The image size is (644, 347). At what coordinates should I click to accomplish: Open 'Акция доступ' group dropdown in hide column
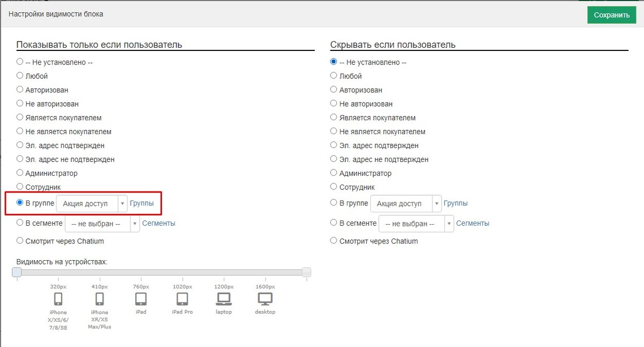click(406, 204)
